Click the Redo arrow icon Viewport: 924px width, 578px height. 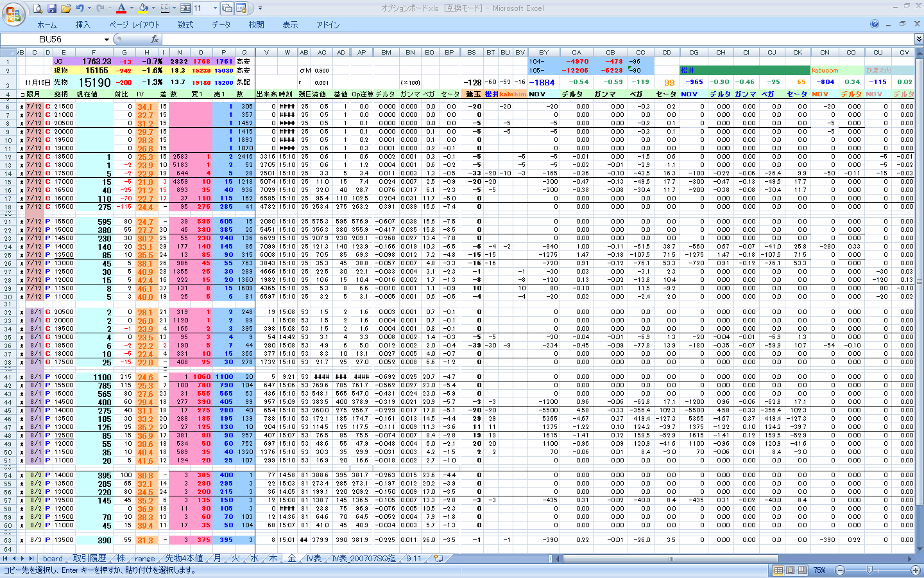click(100, 8)
